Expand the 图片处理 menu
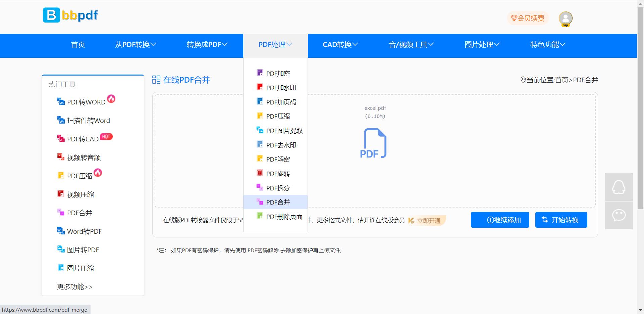The height and width of the screenshot is (314, 644). click(x=482, y=45)
